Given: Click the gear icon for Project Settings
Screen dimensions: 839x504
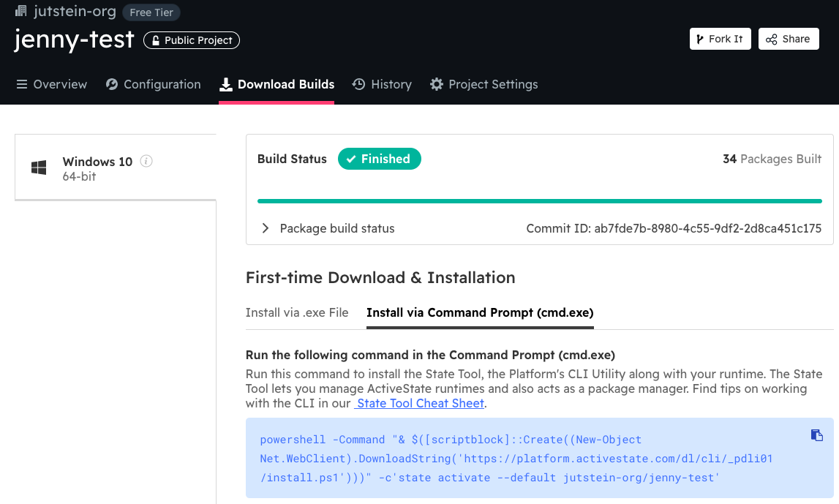Looking at the screenshot, I should tap(437, 85).
